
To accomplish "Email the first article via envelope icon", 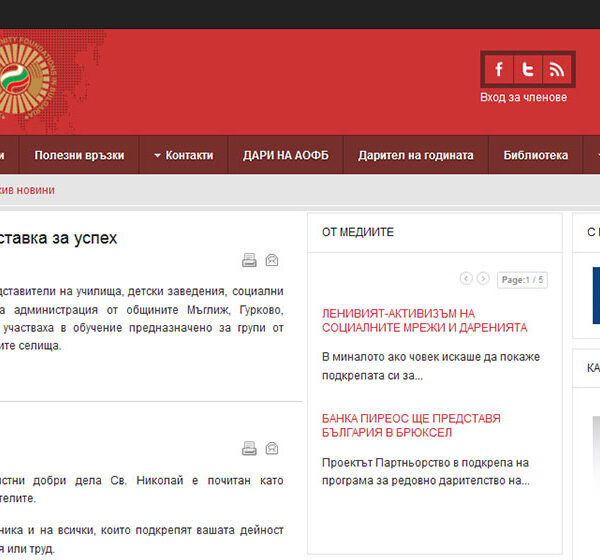I will (272, 261).
